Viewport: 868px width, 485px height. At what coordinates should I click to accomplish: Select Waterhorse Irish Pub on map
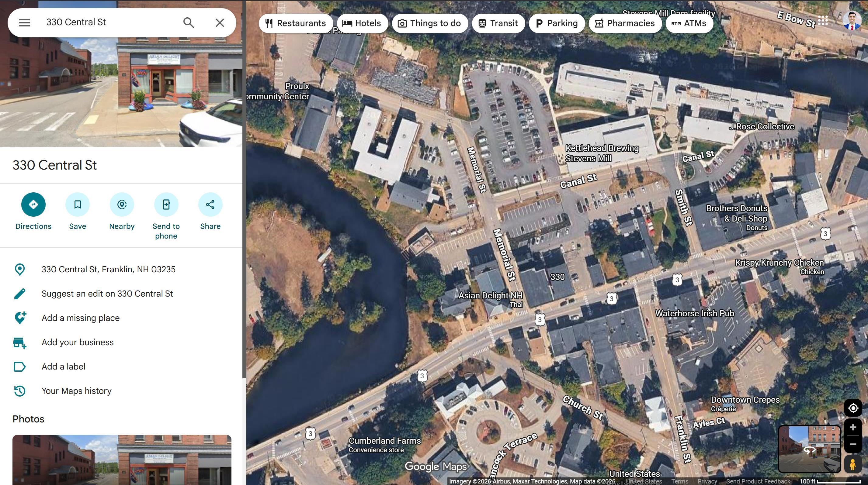[694, 313]
